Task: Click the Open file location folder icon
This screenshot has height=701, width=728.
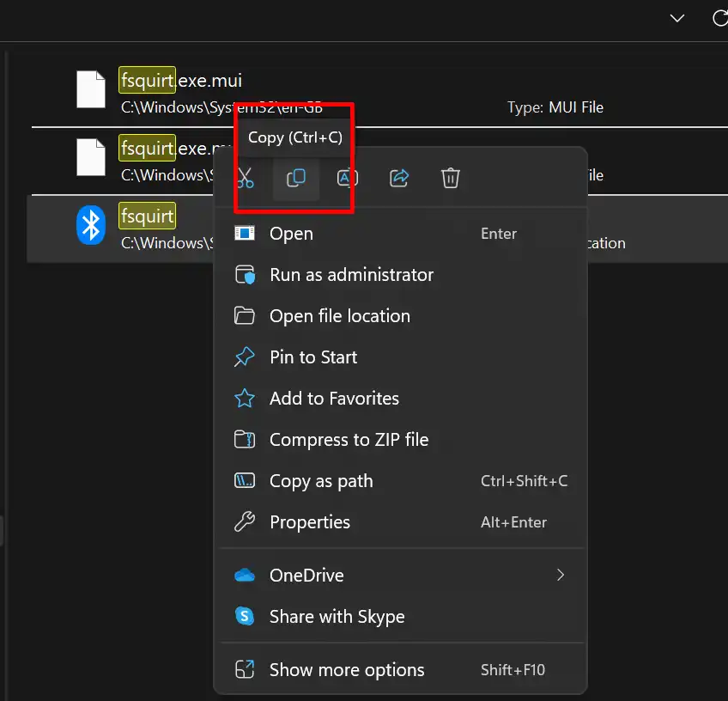Action: (245, 316)
